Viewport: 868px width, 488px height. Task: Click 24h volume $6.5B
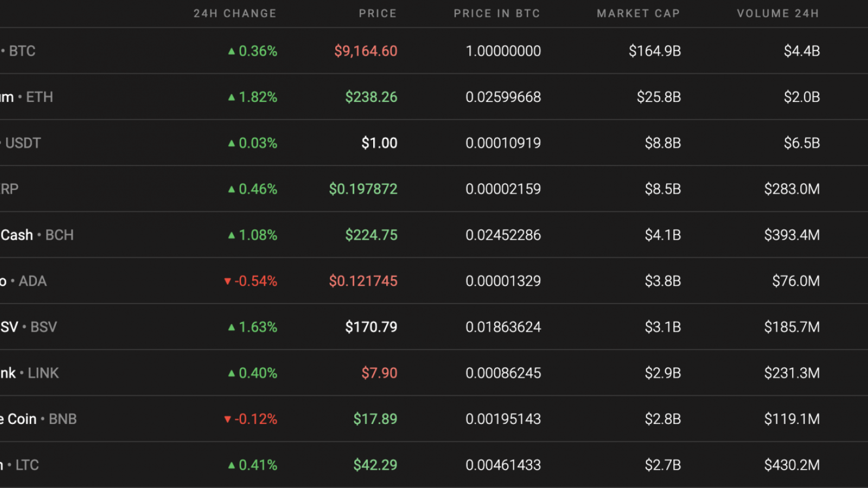(x=802, y=143)
